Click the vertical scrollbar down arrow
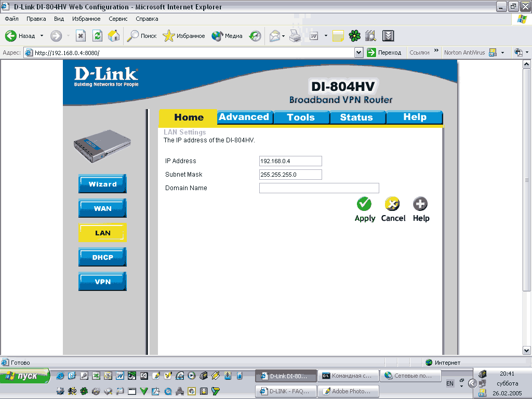Viewport: 532px width, 399px height. [527, 351]
